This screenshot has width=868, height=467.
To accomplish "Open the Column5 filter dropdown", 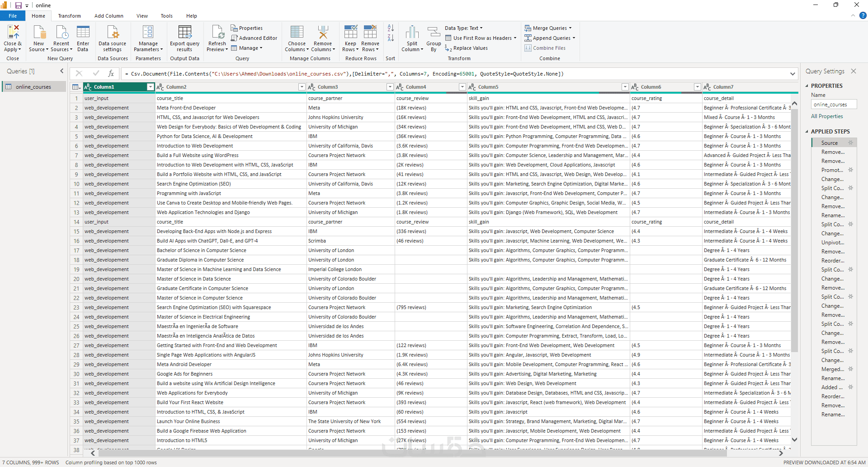I will 625,87.
